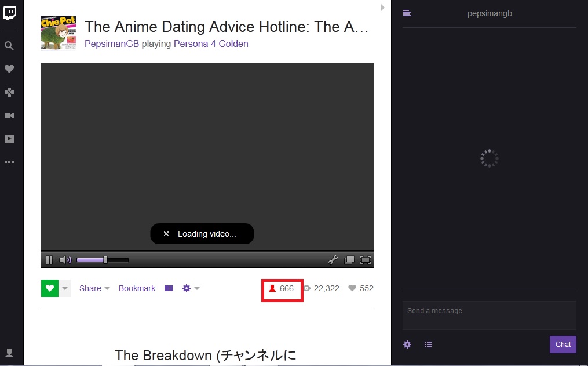
Task: Click the user profile icon at bottom left
Action: coord(9,353)
